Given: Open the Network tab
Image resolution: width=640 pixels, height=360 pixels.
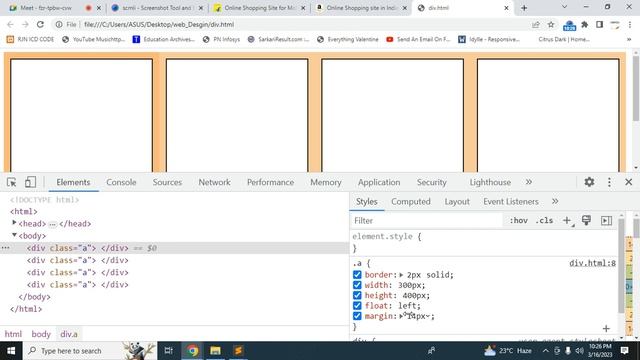Looking at the screenshot, I should 215,182.
